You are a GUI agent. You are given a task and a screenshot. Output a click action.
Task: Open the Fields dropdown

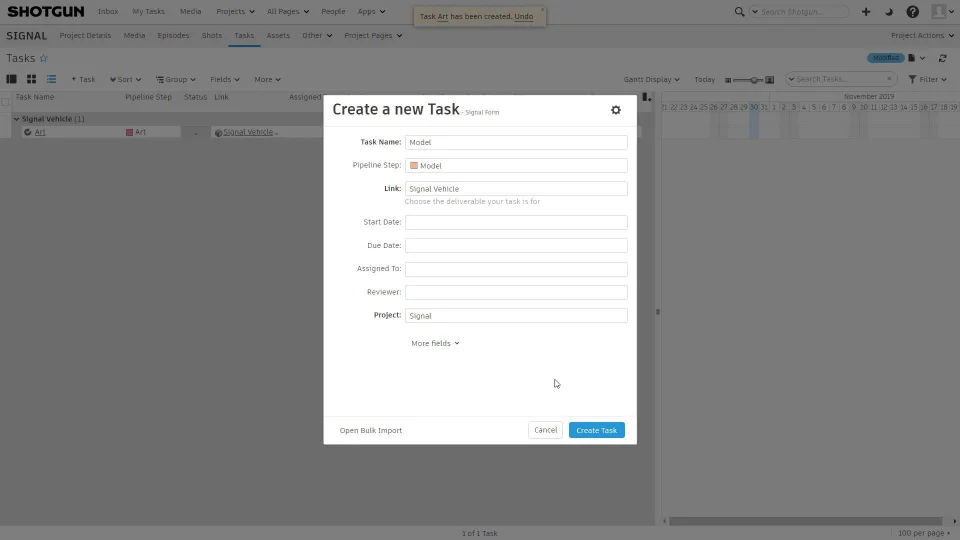click(225, 80)
